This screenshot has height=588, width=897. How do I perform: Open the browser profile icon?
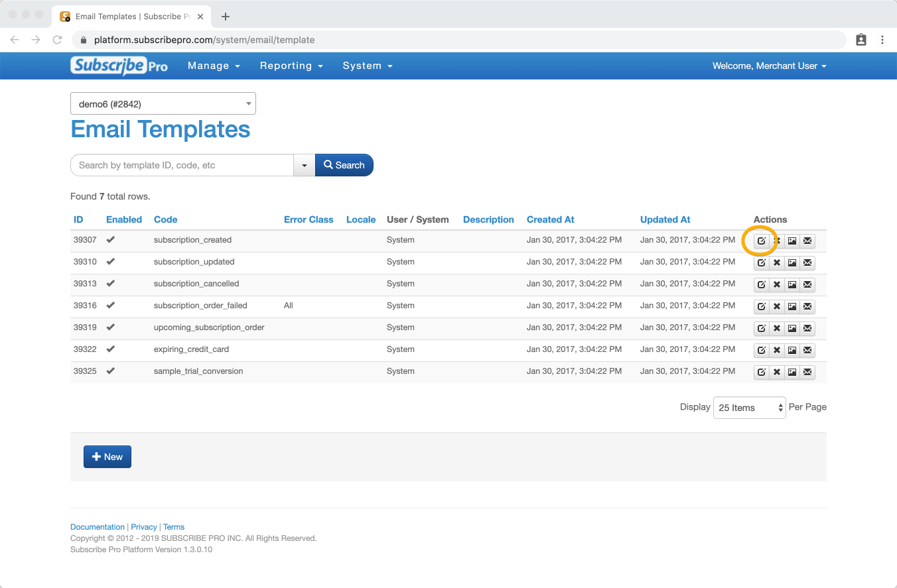click(861, 40)
